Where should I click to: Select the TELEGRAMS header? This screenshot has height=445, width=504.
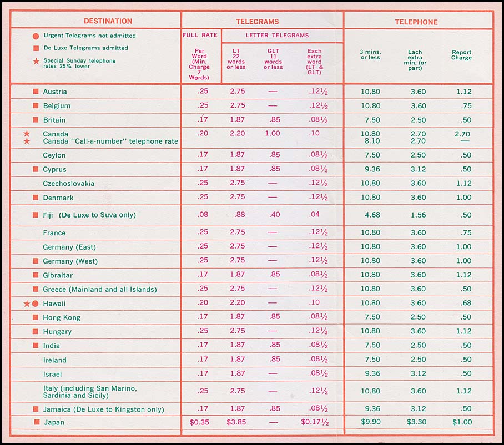click(x=257, y=22)
